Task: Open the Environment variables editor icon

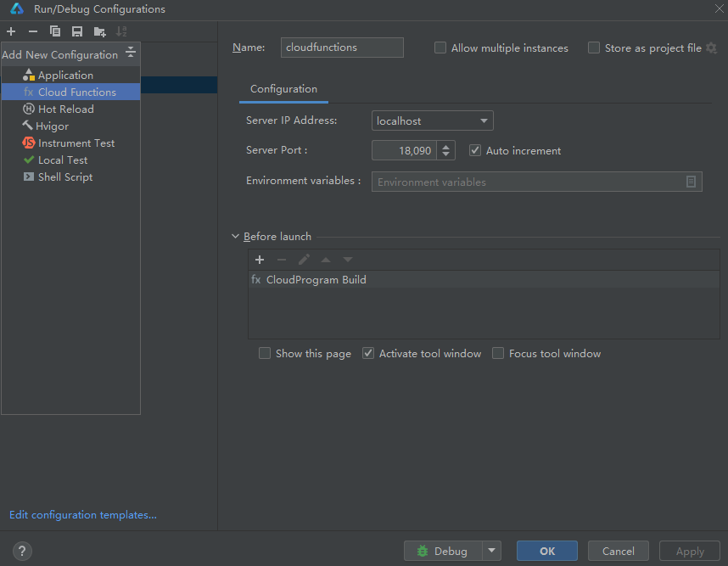Action: tap(691, 182)
